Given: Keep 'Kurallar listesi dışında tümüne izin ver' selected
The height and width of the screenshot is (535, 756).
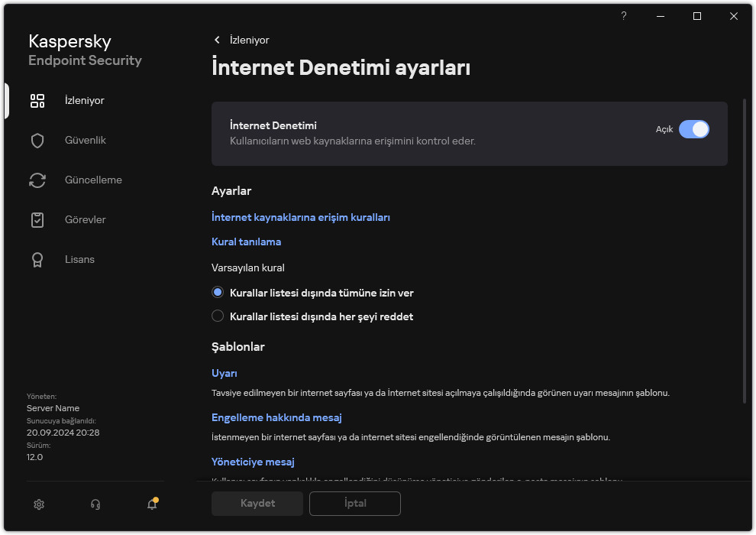Looking at the screenshot, I should click(x=218, y=293).
